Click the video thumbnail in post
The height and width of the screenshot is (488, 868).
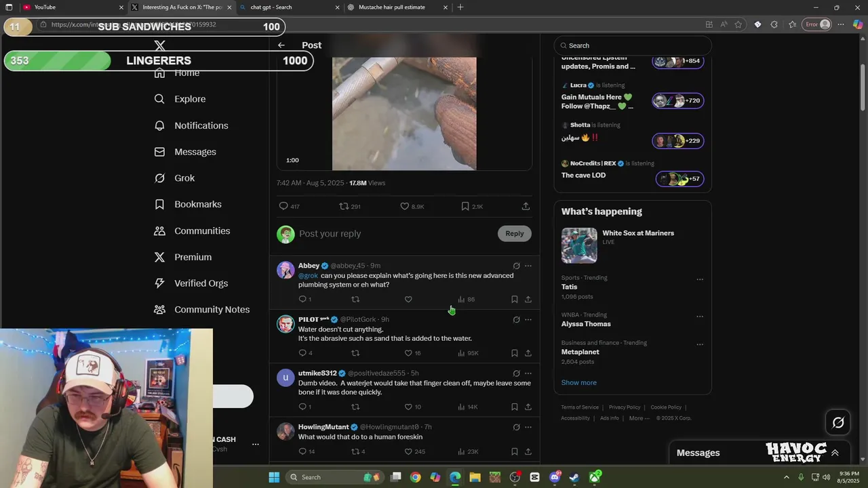[x=404, y=114]
